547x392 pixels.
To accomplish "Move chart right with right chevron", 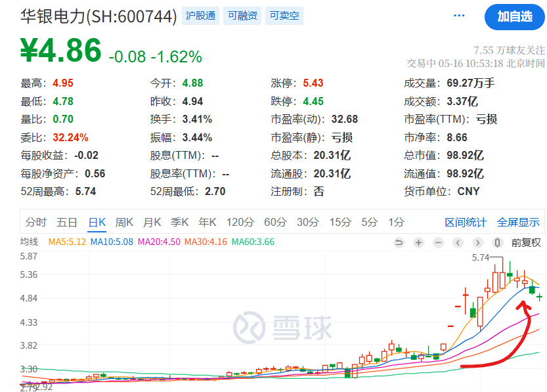I will (478, 242).
